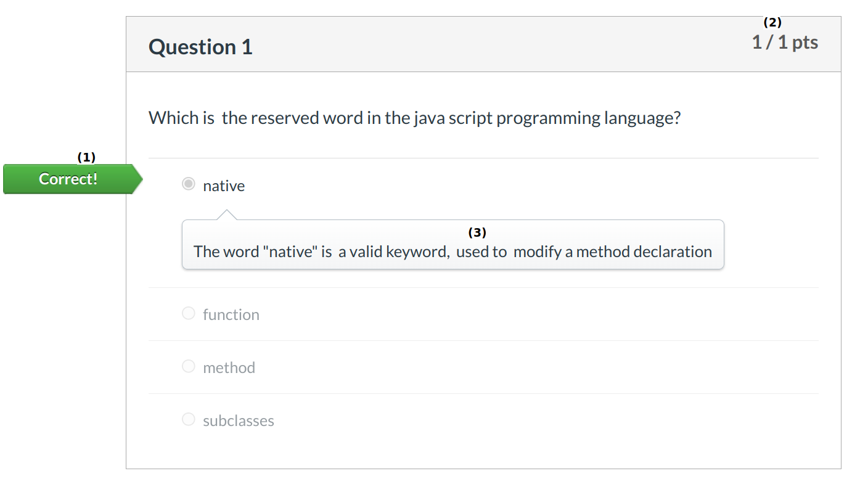Click the "method" answer label text

[229, 367]
